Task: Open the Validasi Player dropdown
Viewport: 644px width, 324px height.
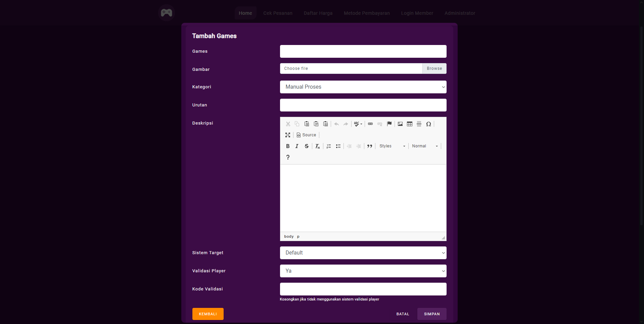Action: point(363,271)
